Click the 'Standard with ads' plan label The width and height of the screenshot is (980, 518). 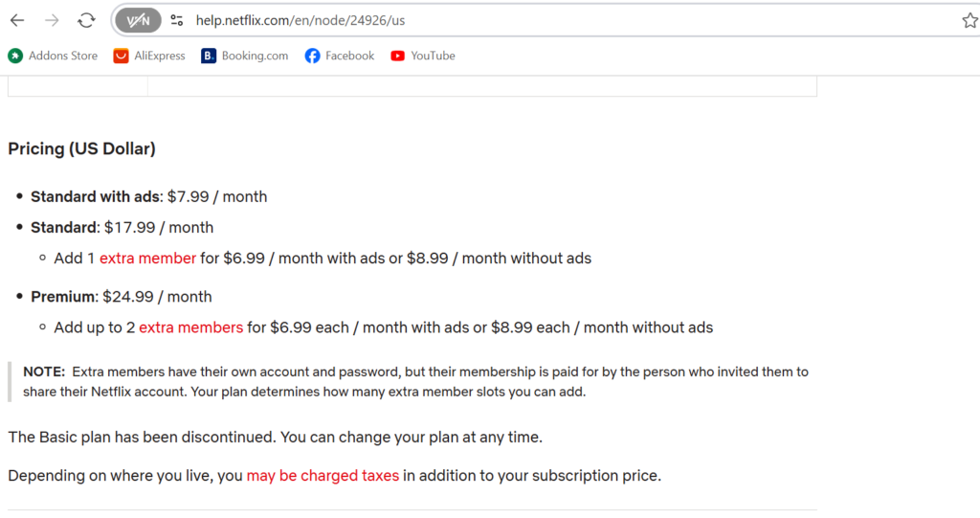point(97,197)
